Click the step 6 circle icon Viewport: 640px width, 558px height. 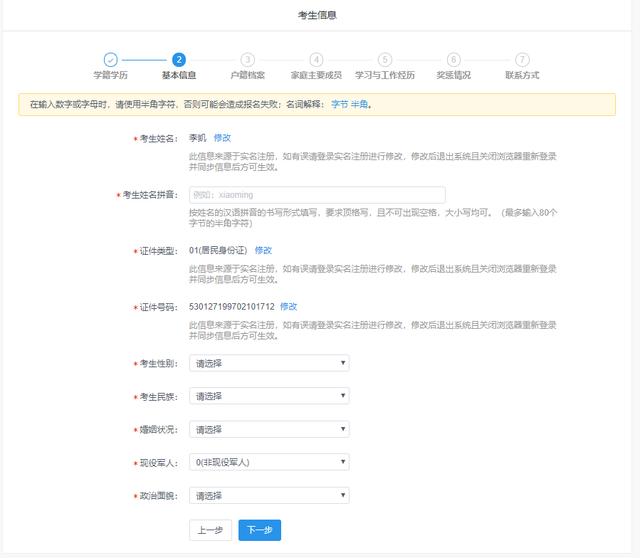coord(453,60)
